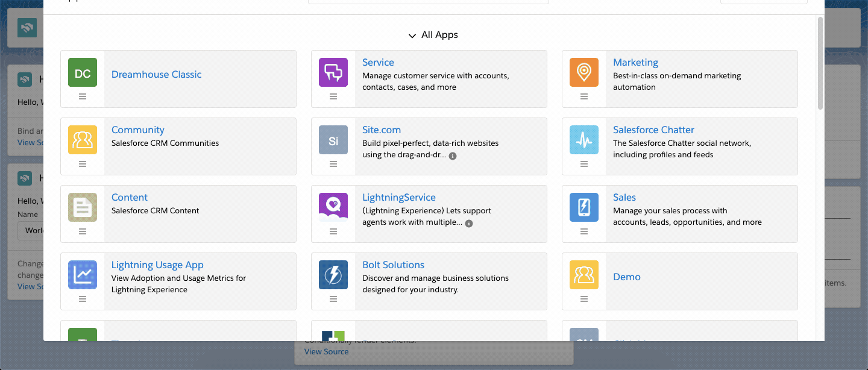The width and height of the screenshot is (868, 370).
Task: Click drag handle under LightningService icon
Action: pos(333,231)
